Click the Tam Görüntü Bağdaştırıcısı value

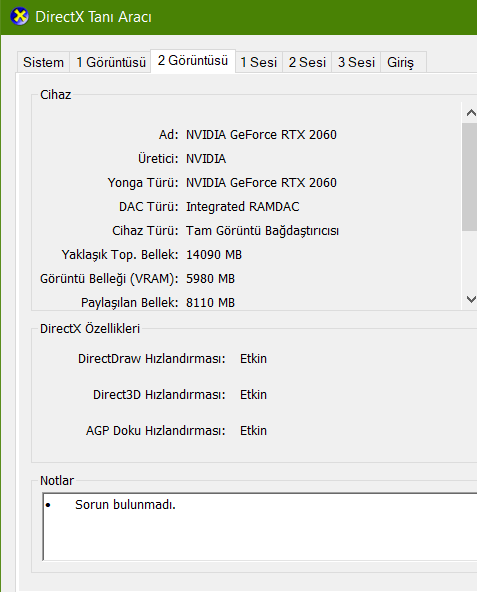(262, 231)
